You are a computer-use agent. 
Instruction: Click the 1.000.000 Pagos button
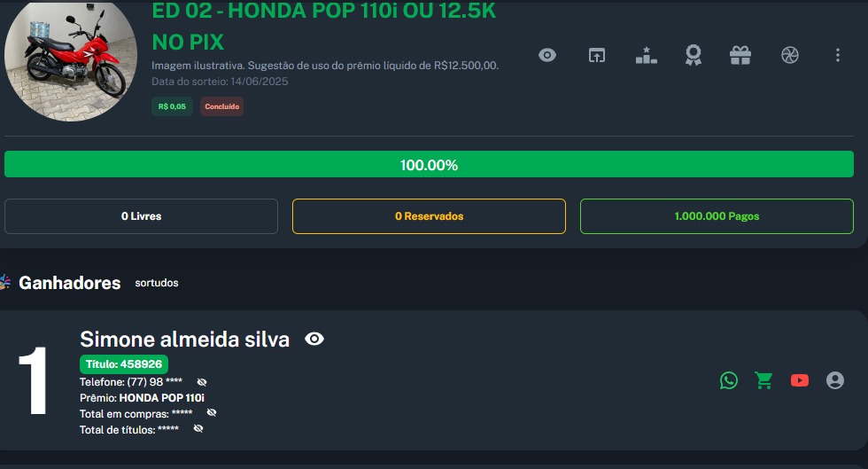point(717,216)
